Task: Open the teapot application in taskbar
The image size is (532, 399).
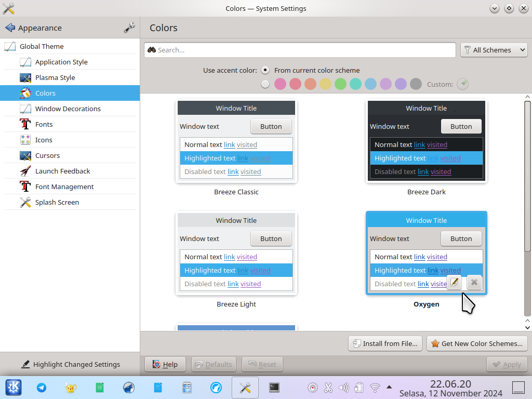Action: 71,388
